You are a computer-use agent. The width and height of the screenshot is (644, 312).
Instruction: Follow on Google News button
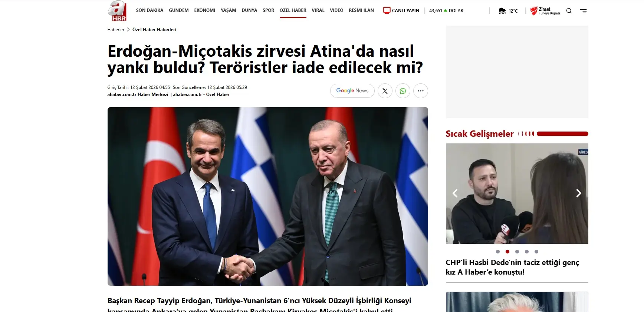coord(352,91)
